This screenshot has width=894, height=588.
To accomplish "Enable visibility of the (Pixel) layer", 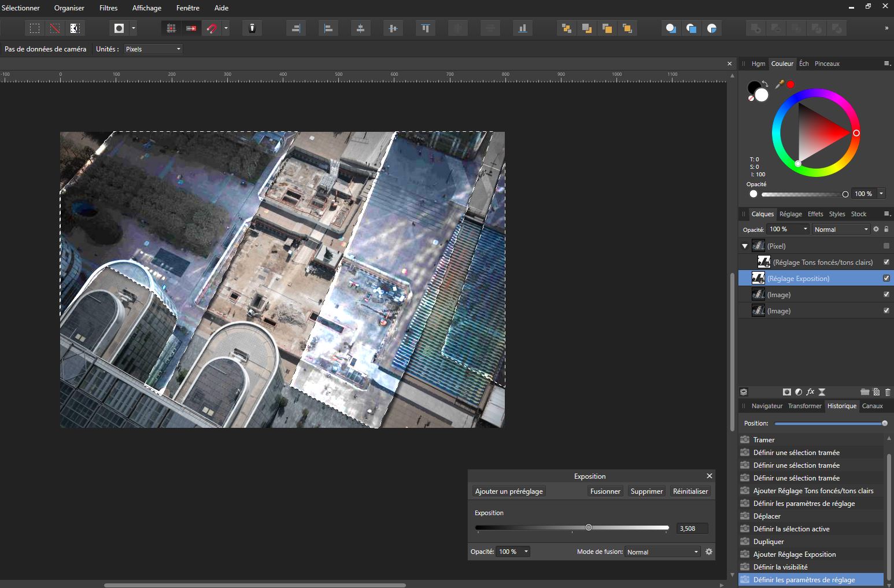I will 886,246.
